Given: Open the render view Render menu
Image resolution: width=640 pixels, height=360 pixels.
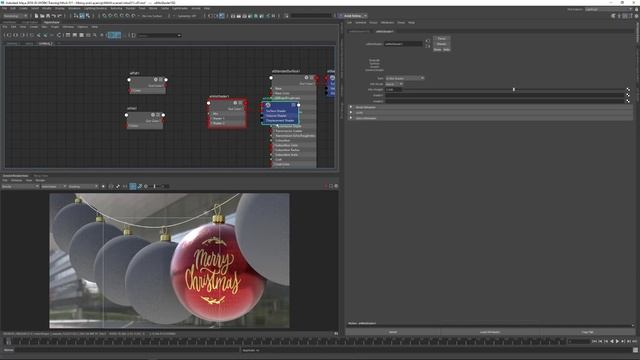Looking at the screenshot, I should point(40,180).
